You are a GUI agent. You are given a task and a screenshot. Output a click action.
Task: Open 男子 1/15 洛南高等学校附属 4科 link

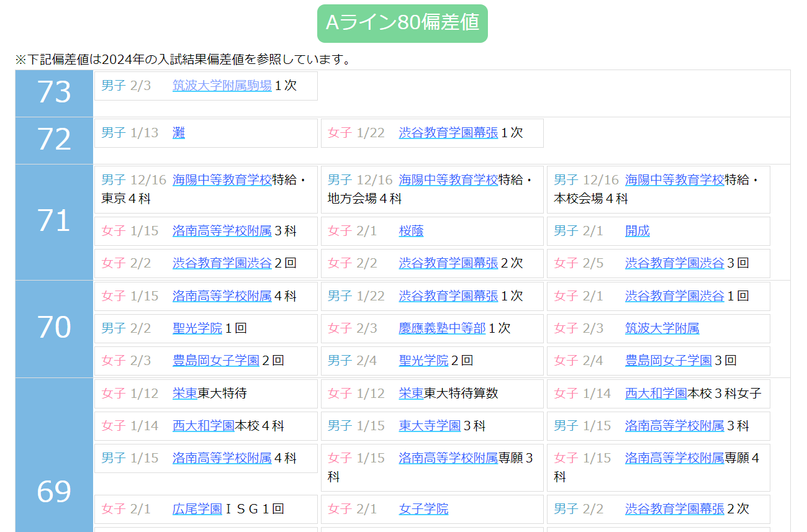(222, 458)
